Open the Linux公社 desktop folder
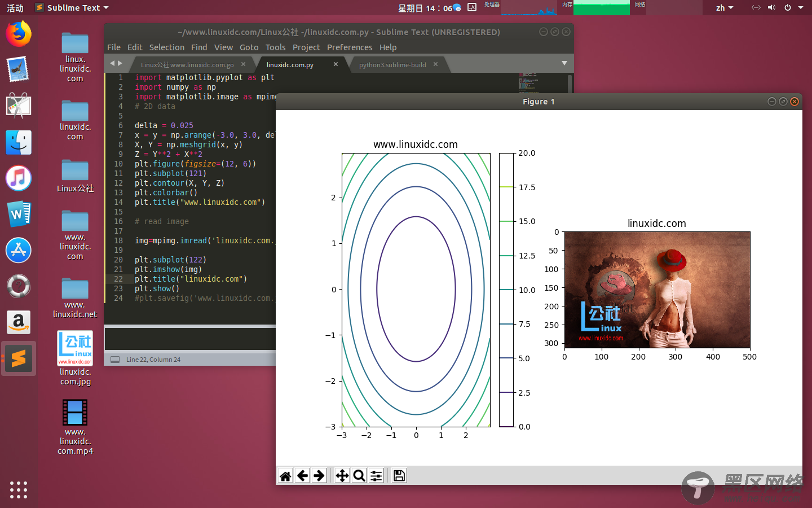812x508 pixels. (x=75, y=176)
